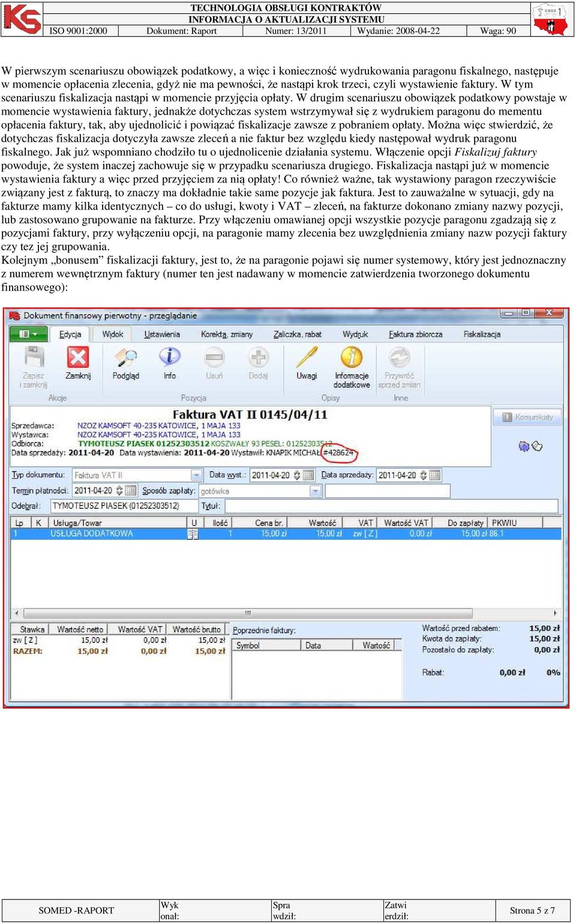Click the Data column in Poprzednie faktury
Screen dimensions: 576x924
[325, 645]
